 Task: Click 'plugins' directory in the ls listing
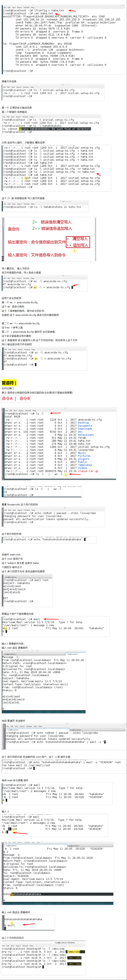(x=84, y=459)
